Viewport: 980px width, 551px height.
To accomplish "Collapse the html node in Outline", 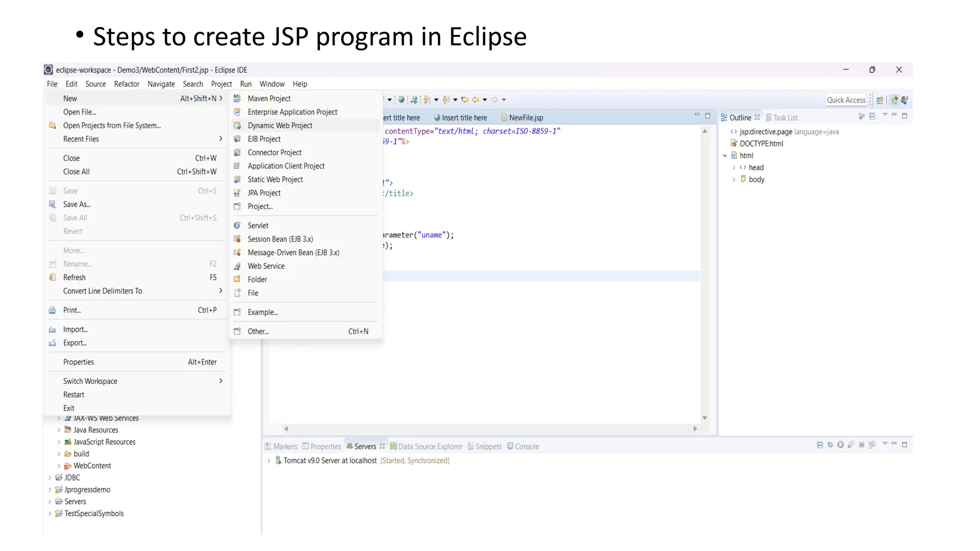I will [725, 155].
